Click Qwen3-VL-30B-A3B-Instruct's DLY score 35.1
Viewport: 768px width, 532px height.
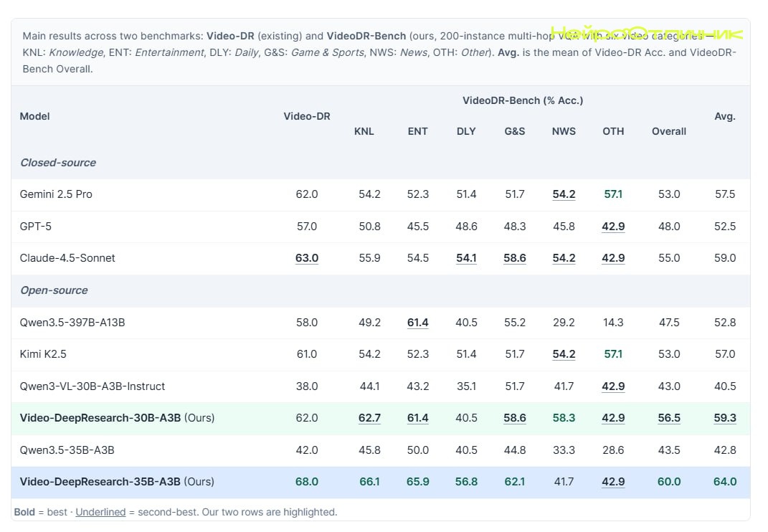point(466,386)
